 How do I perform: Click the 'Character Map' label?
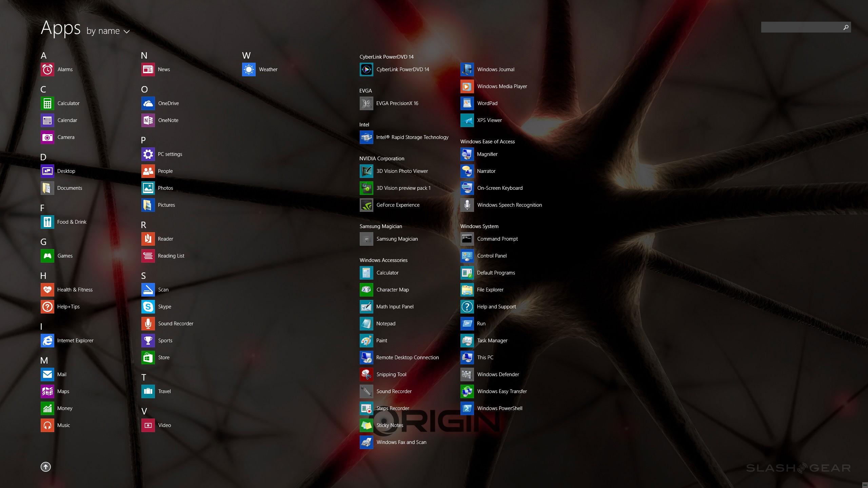click(x=393, y=290)
